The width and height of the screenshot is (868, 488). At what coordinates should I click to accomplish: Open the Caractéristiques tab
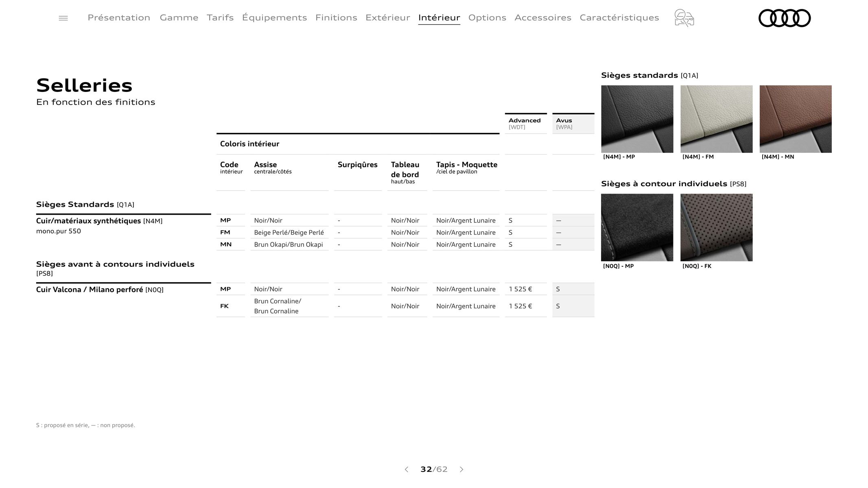click(x=619, y=17)
